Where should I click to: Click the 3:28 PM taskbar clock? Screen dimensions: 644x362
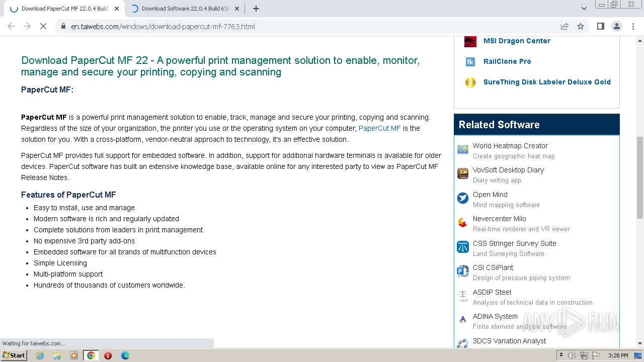coord(618,355)
